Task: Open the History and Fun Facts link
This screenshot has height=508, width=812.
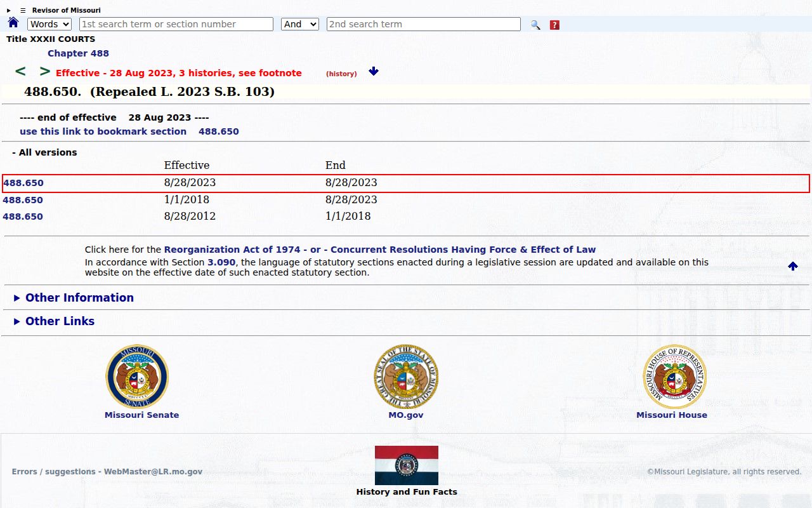Action: (x=407, y=492)
